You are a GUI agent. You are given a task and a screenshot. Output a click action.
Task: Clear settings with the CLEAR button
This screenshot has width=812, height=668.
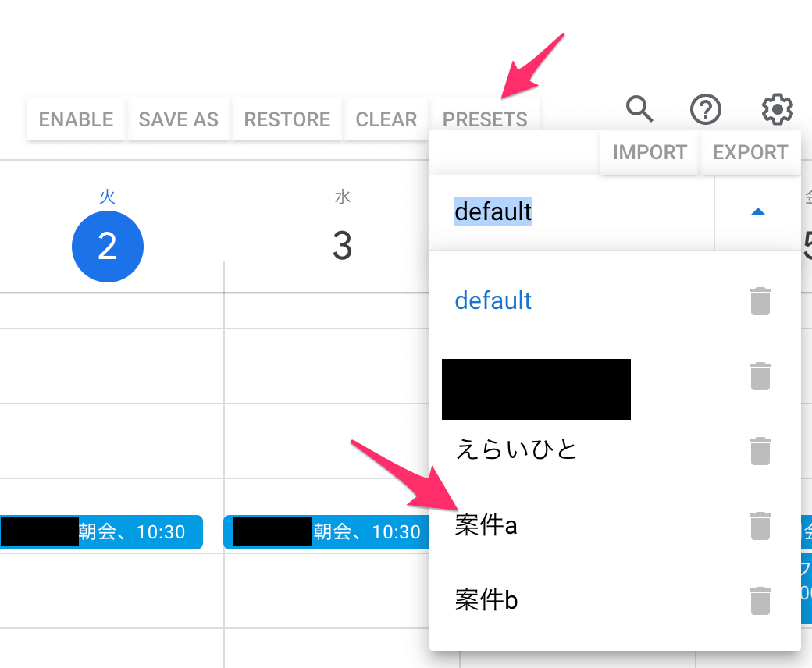pyautogui.click(x=386, y=119)
